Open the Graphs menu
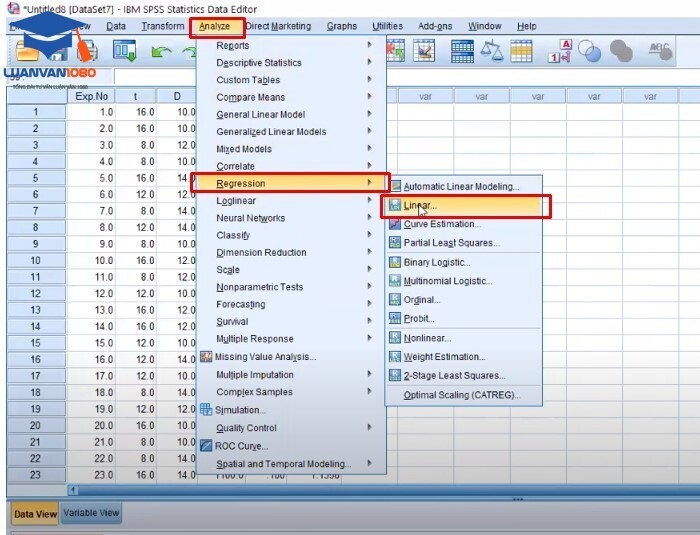Screen dimensions: 700x535 point(342,26)
